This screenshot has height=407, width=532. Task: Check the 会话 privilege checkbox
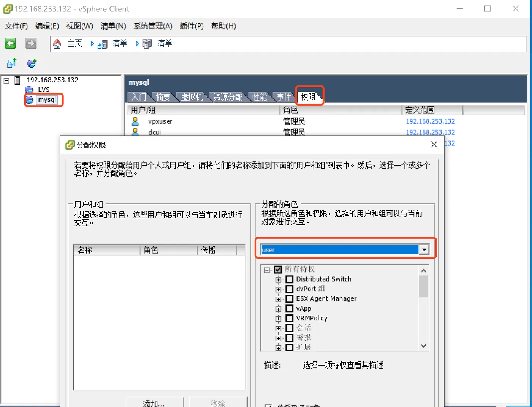[290, 328]
